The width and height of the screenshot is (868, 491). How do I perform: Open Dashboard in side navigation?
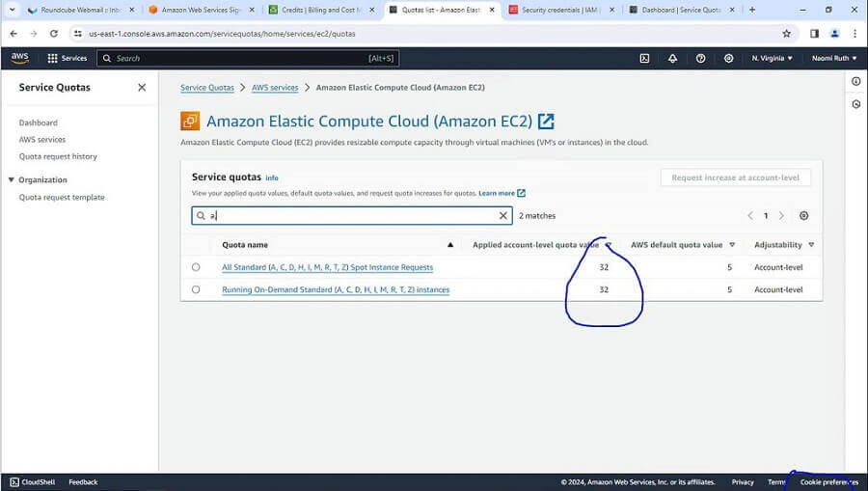click(39, 123)
